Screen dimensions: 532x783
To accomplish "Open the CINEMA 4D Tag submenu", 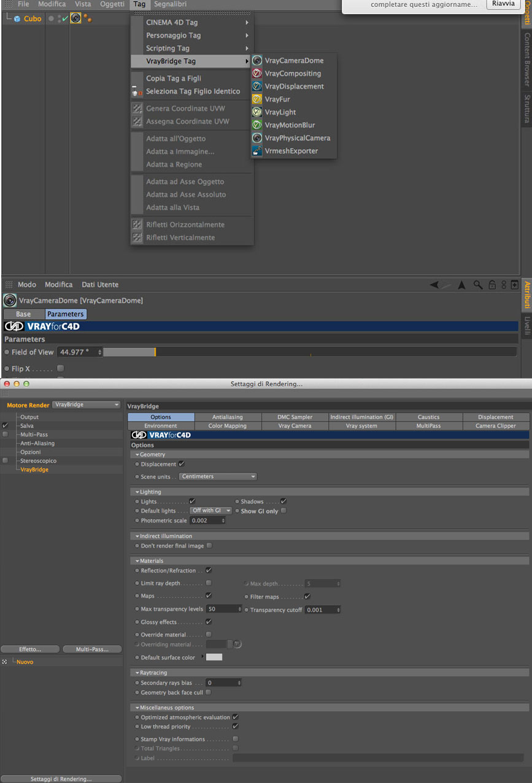I will tap(192, 23).
